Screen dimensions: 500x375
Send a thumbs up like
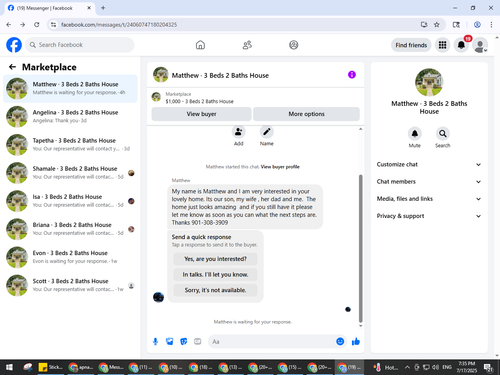coord(356,341)
